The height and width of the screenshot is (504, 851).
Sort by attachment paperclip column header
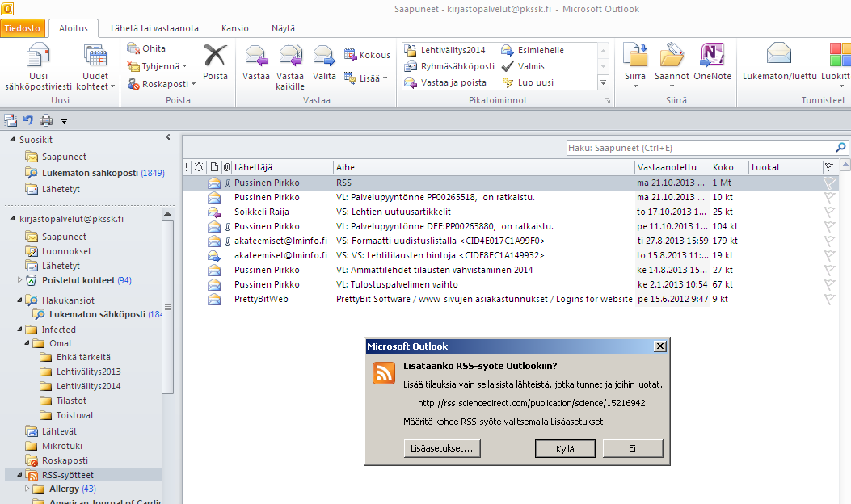[227, 167]
